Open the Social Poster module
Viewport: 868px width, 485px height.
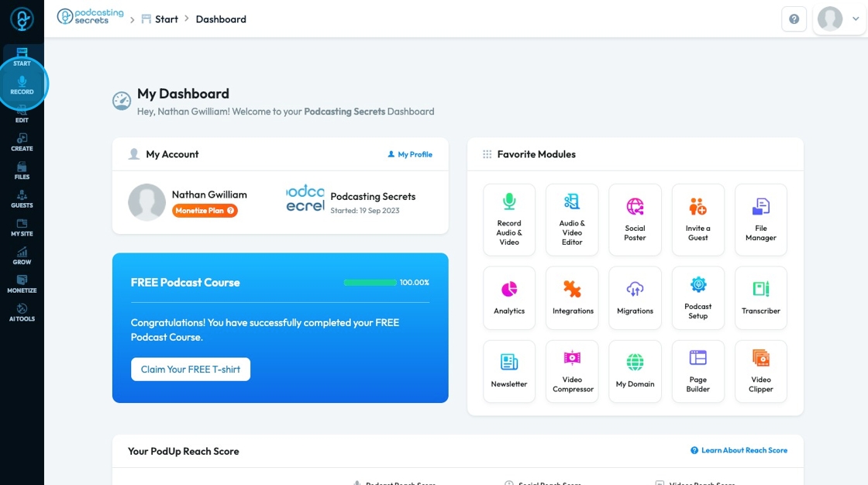635,220
